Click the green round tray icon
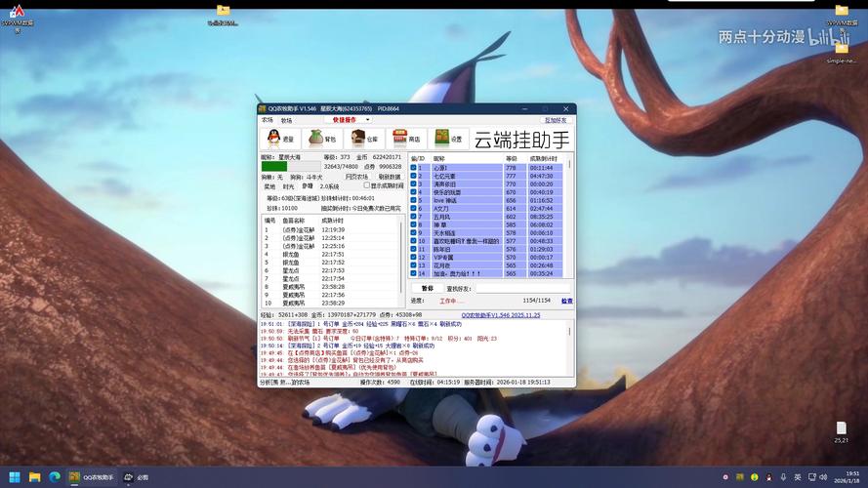Viewport: 868px width, 488px height. [755, 477]
